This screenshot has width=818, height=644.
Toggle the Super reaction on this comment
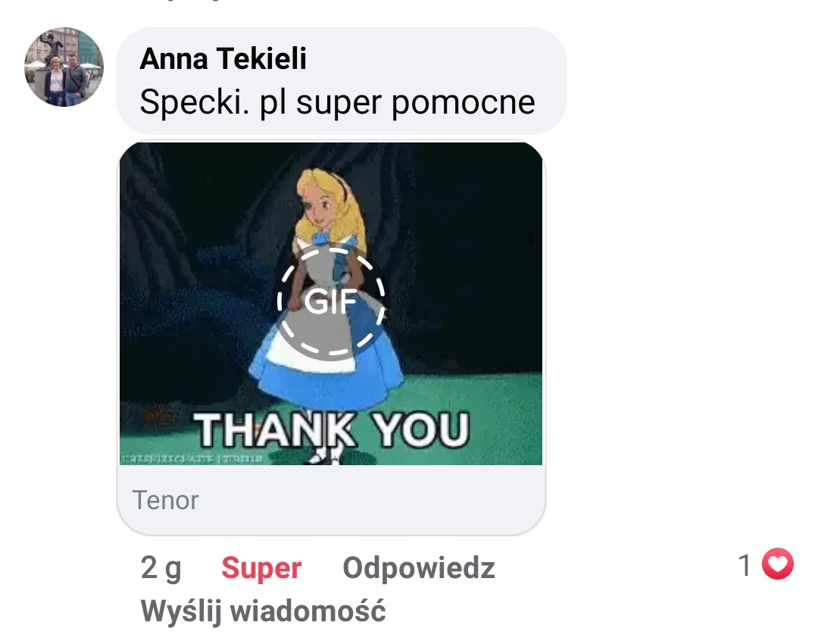click(x=261, y=567)
